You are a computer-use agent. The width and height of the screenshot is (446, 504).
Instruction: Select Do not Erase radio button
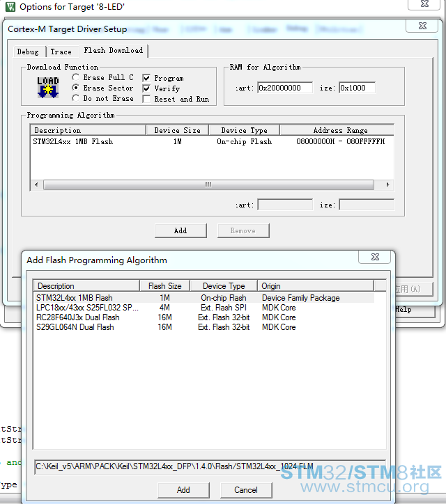click(x=76, y=98)
